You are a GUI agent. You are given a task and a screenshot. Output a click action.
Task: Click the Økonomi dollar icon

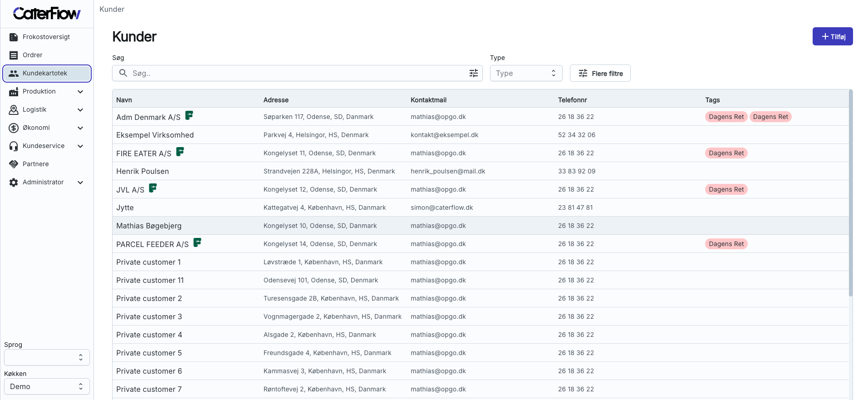[14, 128]
